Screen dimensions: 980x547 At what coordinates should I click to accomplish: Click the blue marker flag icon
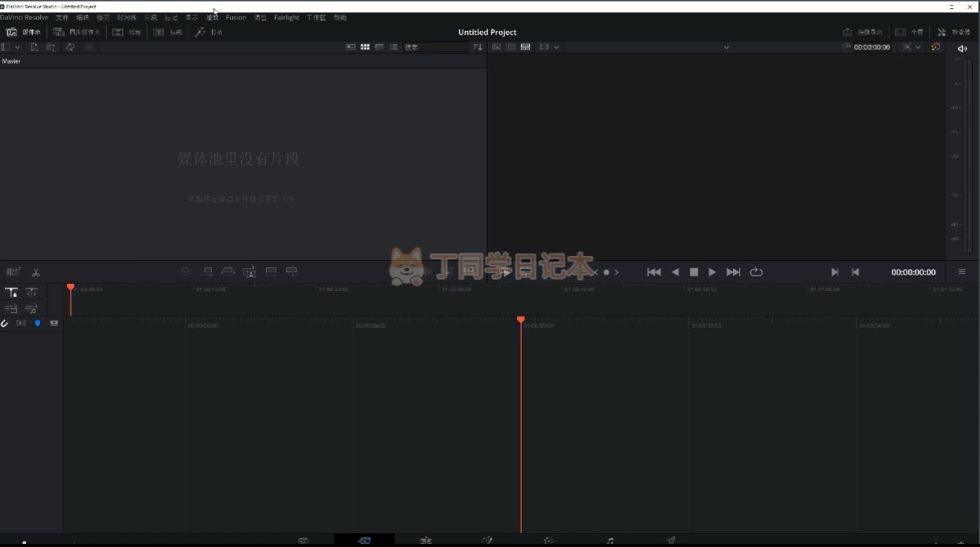point(37,323)
